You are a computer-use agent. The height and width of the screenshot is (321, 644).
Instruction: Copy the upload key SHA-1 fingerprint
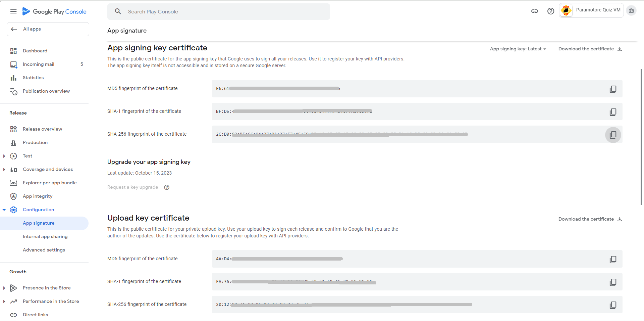click(613, 282)
